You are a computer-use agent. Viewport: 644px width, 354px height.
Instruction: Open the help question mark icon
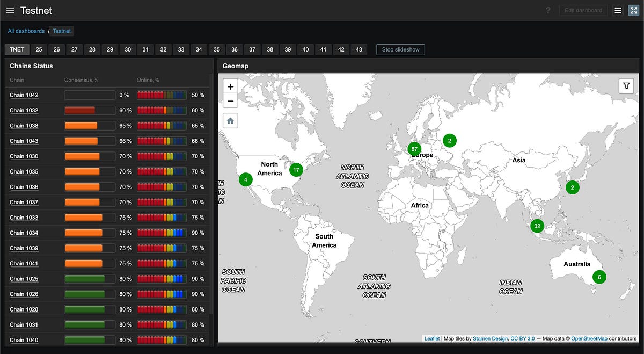tap(548, 11)
